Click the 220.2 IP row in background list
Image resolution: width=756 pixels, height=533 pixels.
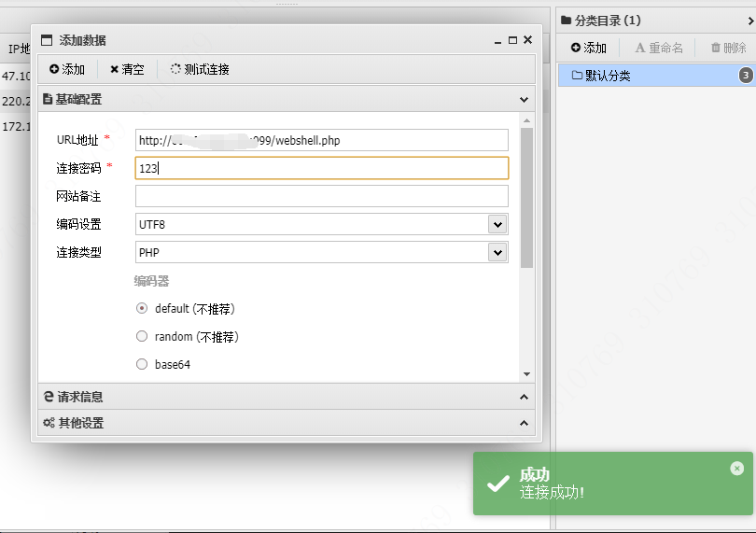click(x=16, y=102)
